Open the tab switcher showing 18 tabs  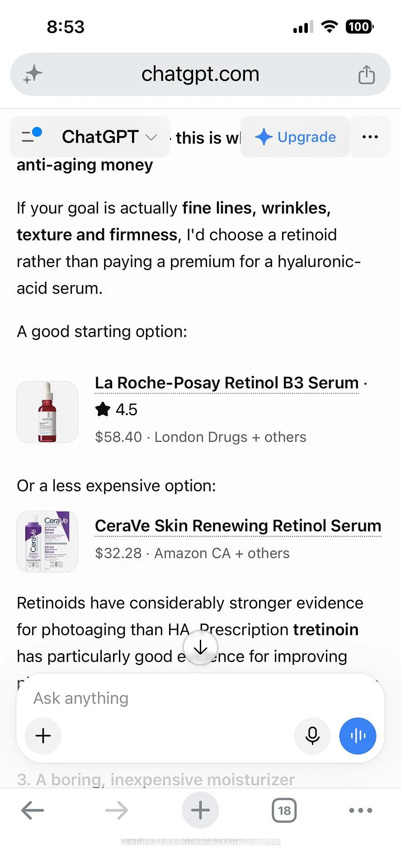point(284,811)
